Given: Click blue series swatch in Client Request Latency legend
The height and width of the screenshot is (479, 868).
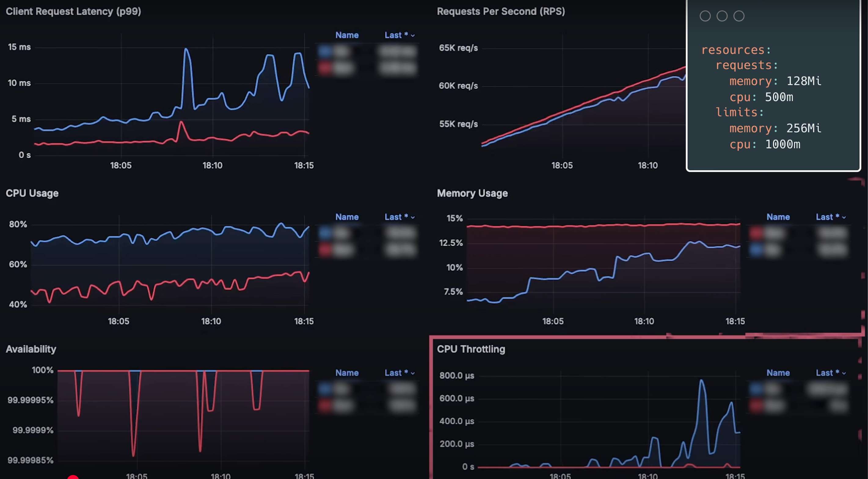Looking at the screenshot, I should point(325,52).
